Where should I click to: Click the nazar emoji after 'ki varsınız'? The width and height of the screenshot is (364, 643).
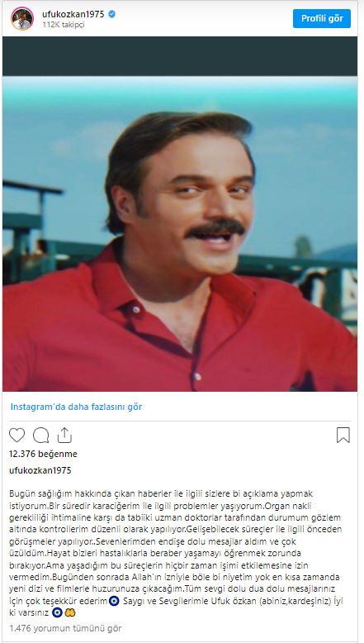pyautogui.click(x=58, y=613)
